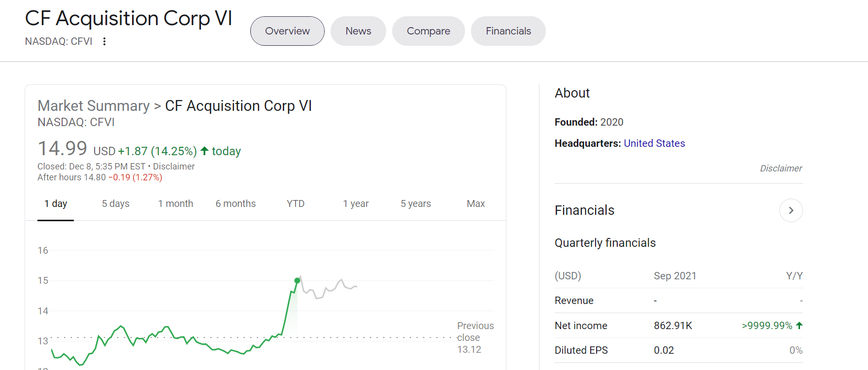Click the Market Summary breadcrumb link
The height and width of the screenshot is (370, 868).
(x=94, y=106)
